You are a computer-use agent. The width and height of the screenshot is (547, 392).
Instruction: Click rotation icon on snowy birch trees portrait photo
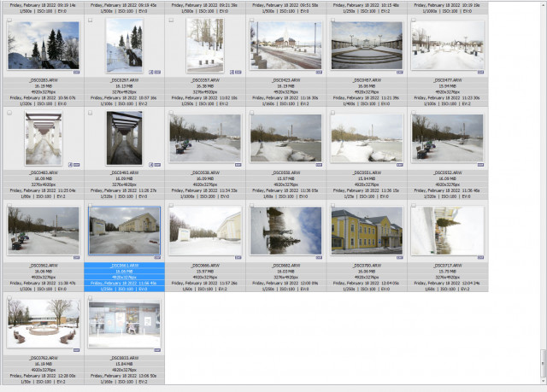coord(232,72)
